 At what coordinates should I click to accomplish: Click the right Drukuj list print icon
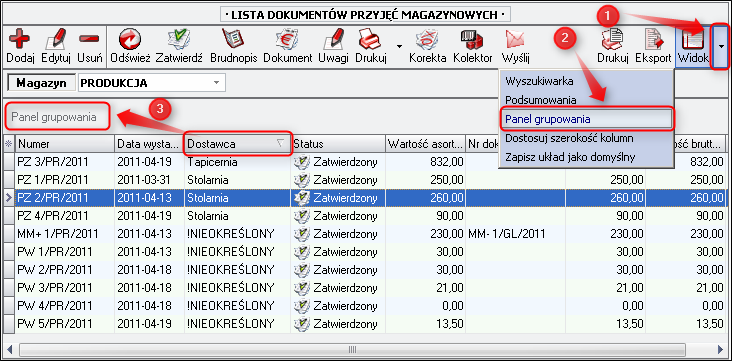tap(613, 39)
